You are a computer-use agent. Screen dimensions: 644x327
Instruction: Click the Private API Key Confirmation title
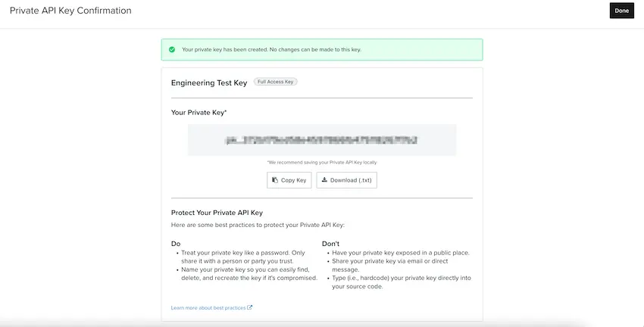click(70, 11)
